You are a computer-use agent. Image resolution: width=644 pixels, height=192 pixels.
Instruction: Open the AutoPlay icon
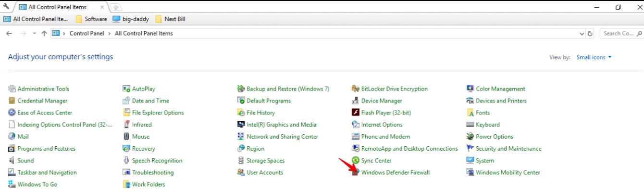(x=127, y=89)
